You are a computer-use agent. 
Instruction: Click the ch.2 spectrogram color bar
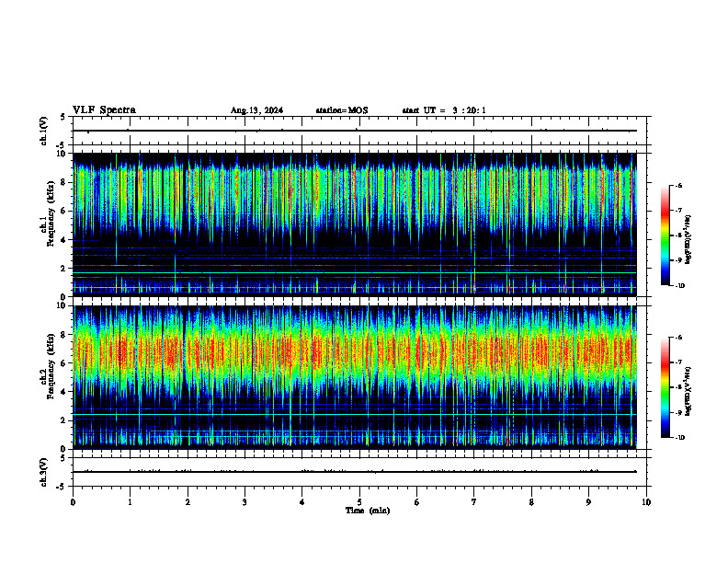coord(665,387)
